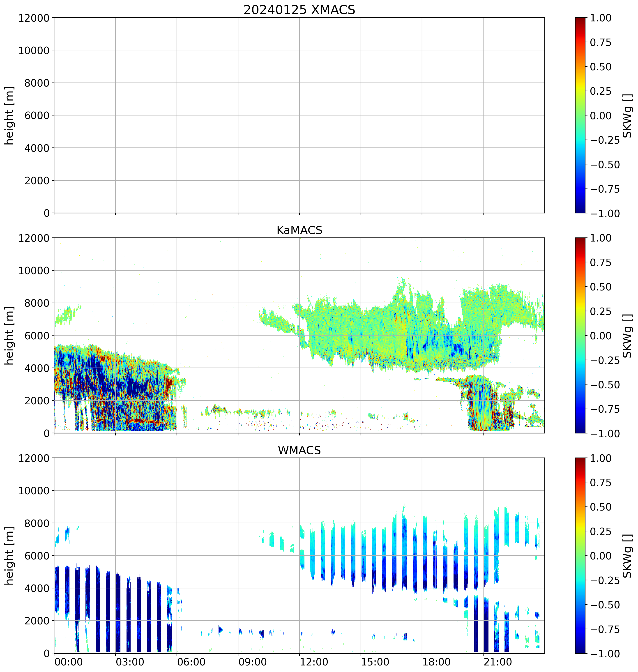638x672 pixels.
Task: Click the 20240125 XMACS plot title
Action: 299,9
